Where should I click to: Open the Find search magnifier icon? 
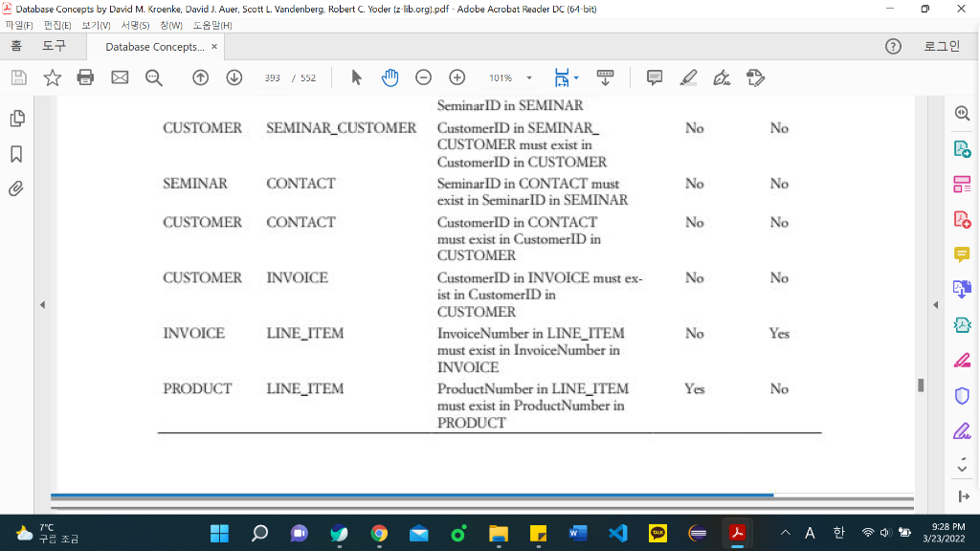tap(153, 77)
